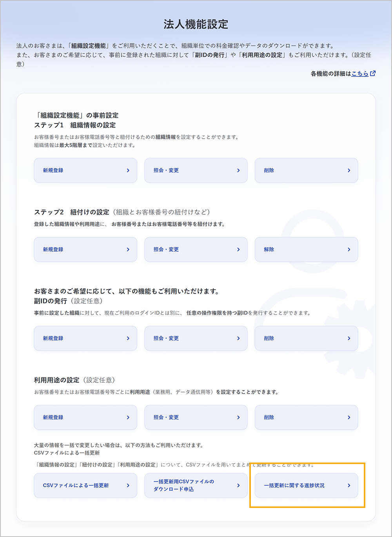Open the こちら details link
Viewport: 392px width, 537px height.
pyautogui.click(x=360, y=73)
